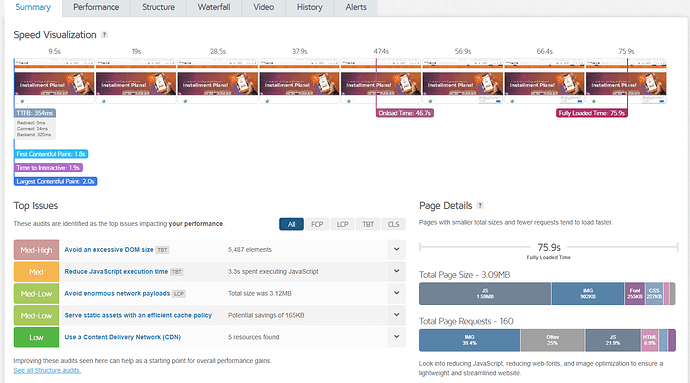Open the History tab
The width and height of the screenshot is (690, 383).
(309, 7)
